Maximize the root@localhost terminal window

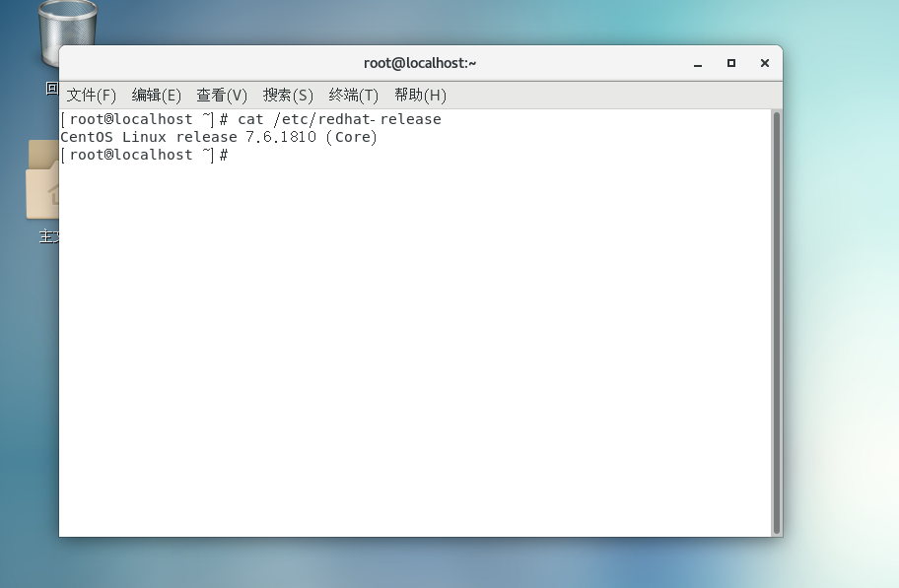(731, 63)
